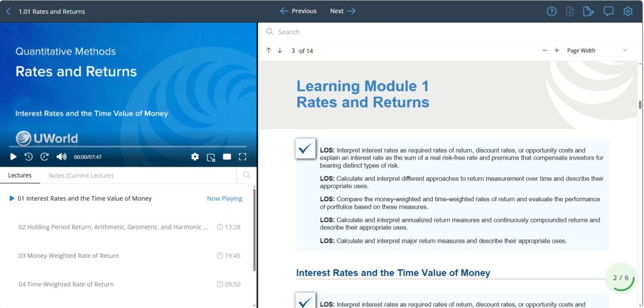The height and width of the screenshot is (308, 644).
Task: Enter fullscreen video mode
Action: point(242,157)
